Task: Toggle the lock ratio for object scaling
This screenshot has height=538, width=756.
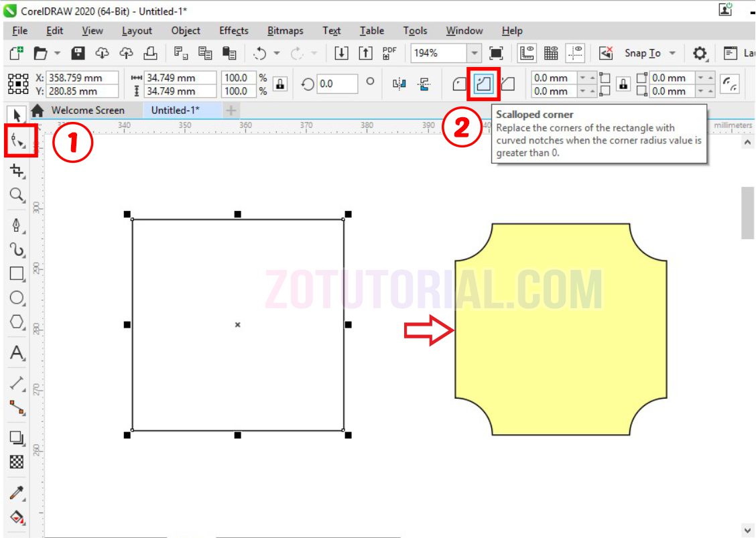Action: 279,84
